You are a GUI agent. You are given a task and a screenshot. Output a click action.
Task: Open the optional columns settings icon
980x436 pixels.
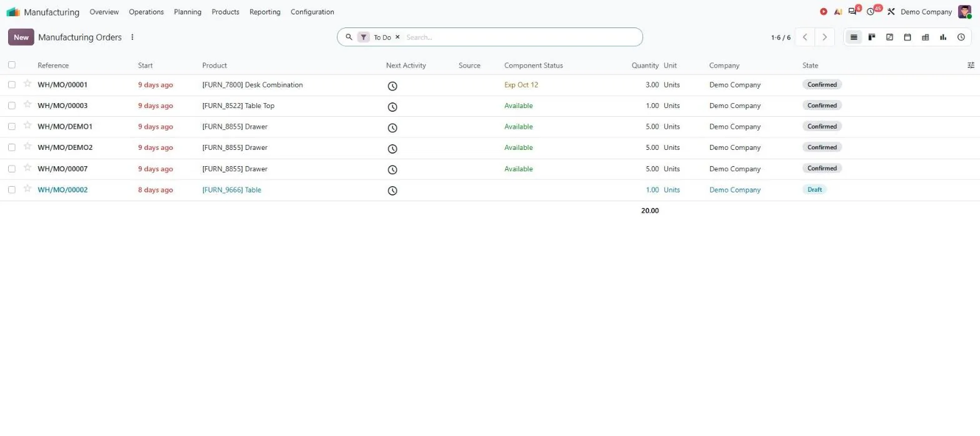pyautogui.click(x=971, y=65)
